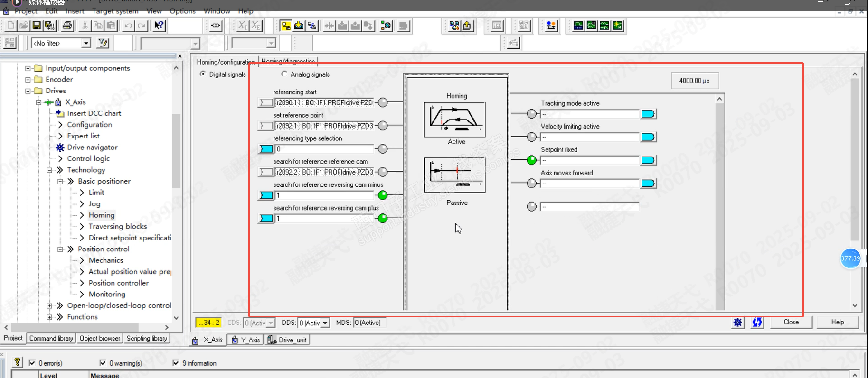Toggle the 9 information checkbox
This screenshot has width=868, height=378.
(176, 363)
